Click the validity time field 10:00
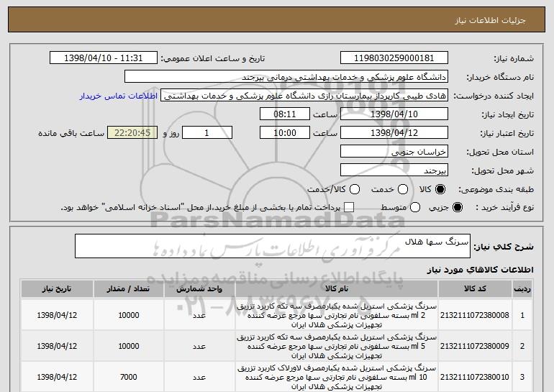Screen dimensions: 554x392 (x=285, y=133)
